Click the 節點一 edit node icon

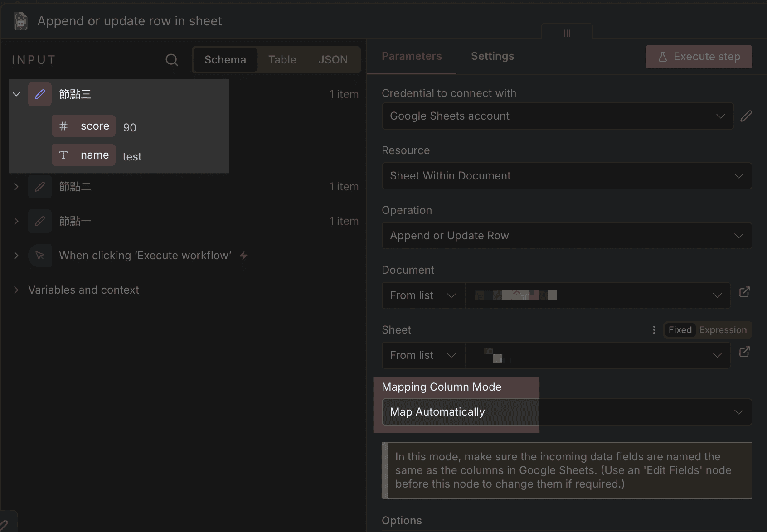[40, 221]
